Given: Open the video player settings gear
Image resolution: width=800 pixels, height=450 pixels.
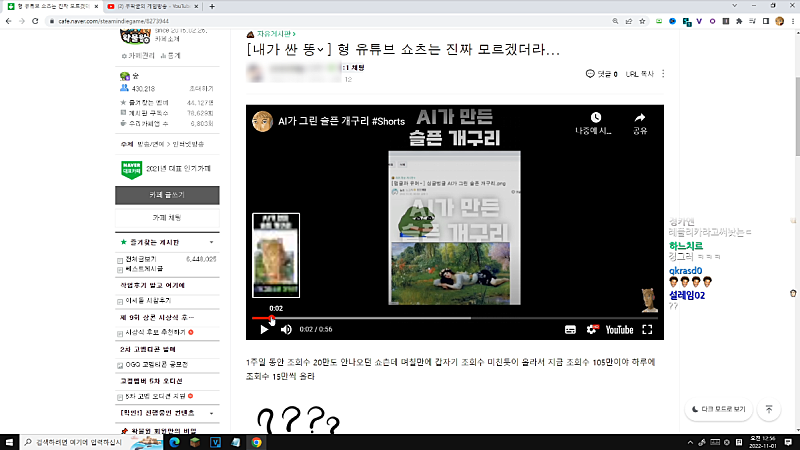Looking at the screenshot, I should tap(591, 330).
